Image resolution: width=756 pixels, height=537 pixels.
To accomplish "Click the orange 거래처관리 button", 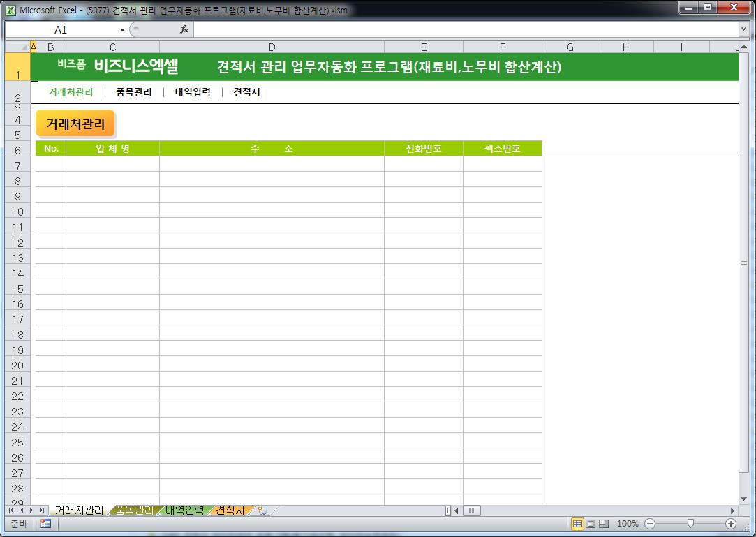I will pos(75,124).
